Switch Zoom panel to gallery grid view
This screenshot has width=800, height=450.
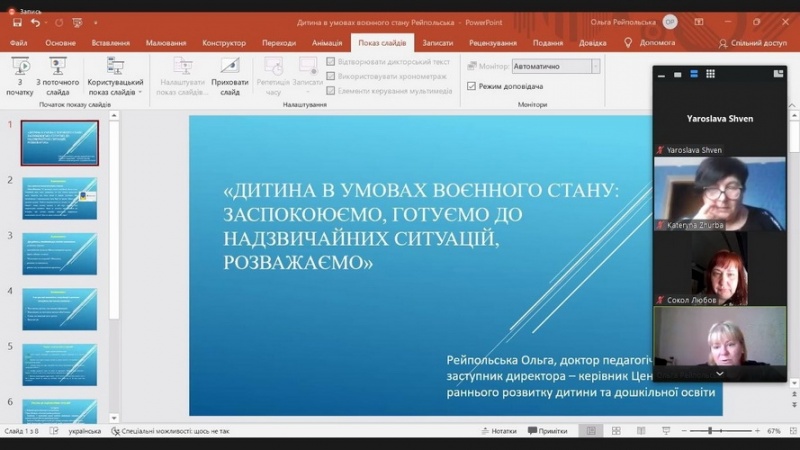pyautogui.click(x=710, y=74)
